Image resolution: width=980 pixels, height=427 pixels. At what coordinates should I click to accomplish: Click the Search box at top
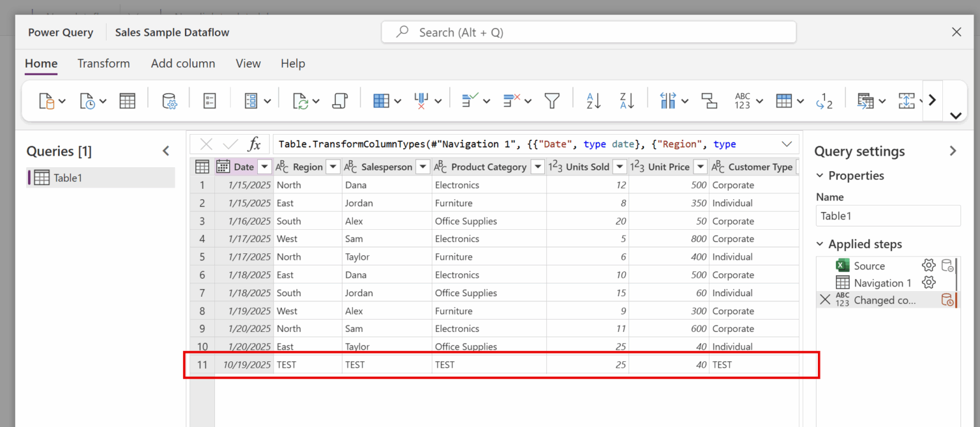pos(588,32)
